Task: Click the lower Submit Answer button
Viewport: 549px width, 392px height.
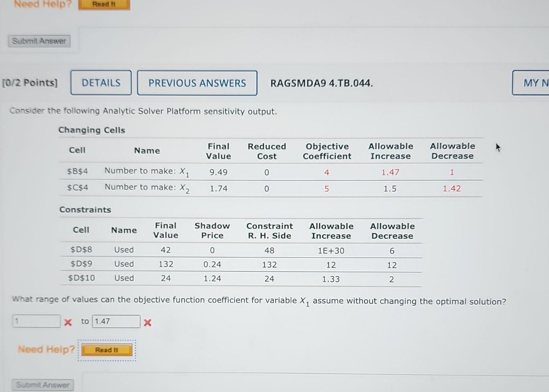Action: (x=42, y=385)
